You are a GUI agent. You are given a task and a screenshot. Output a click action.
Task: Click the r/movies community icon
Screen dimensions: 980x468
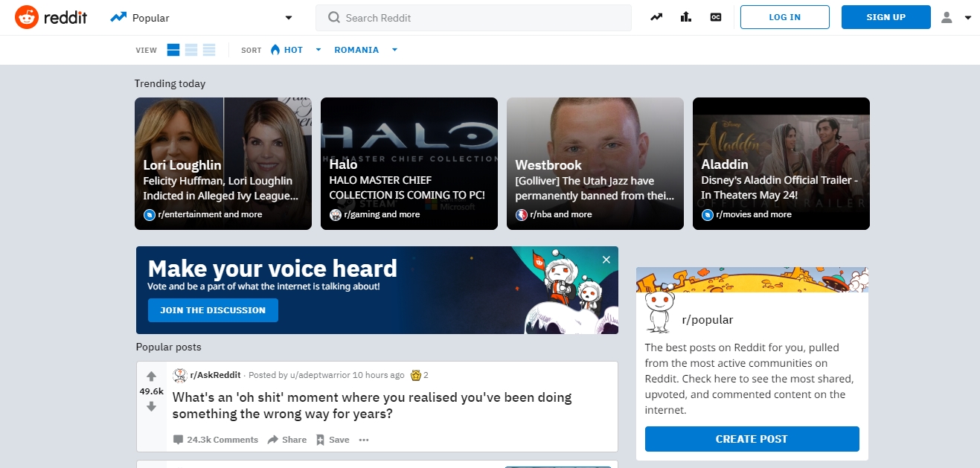click(708, 214)
